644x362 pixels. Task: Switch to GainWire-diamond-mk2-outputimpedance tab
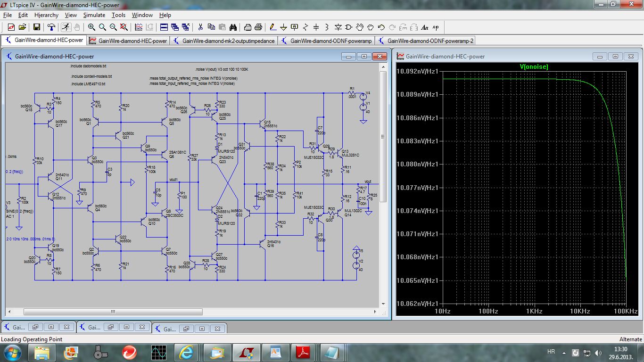point(223,41)
